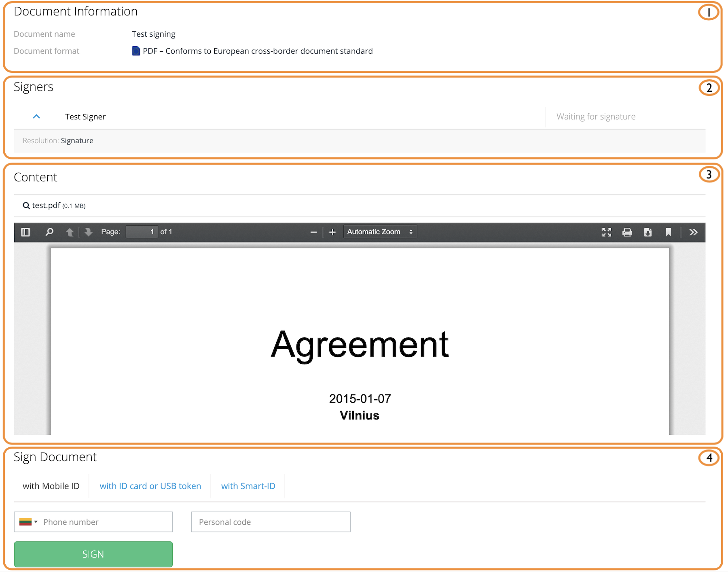This screenshot has width=728, height=572.
Task: Click the Test Signer name
Action: click(85, 117)
